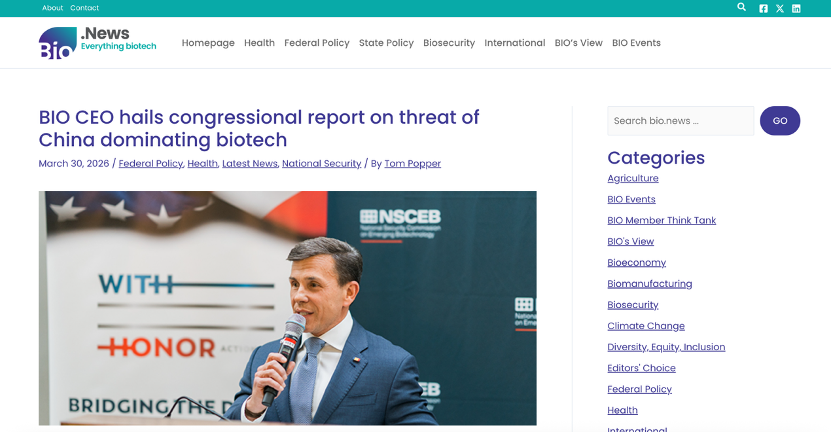Open the LinkedIn social icon
832x432 pixels.
point(796,8)
